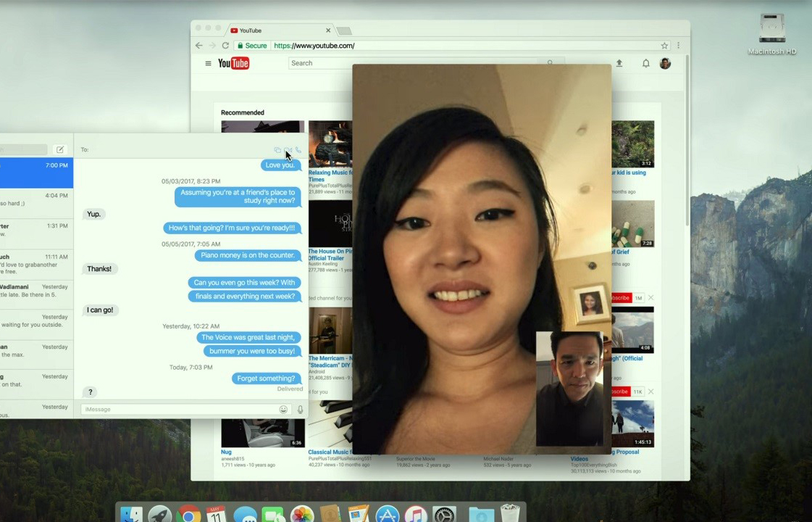The image size is (812, 522).
Task: Open the 'Nug' video link
Action: (x=226, y=452)
